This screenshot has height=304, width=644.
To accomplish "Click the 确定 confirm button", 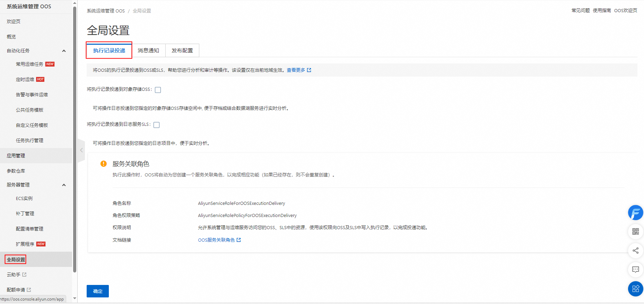I will [98, 291].
